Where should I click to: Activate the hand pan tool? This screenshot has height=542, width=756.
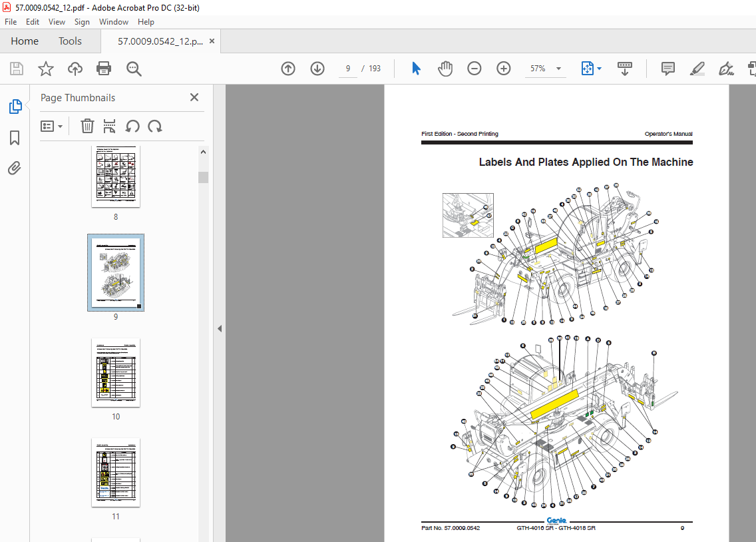tap(445, 69)
